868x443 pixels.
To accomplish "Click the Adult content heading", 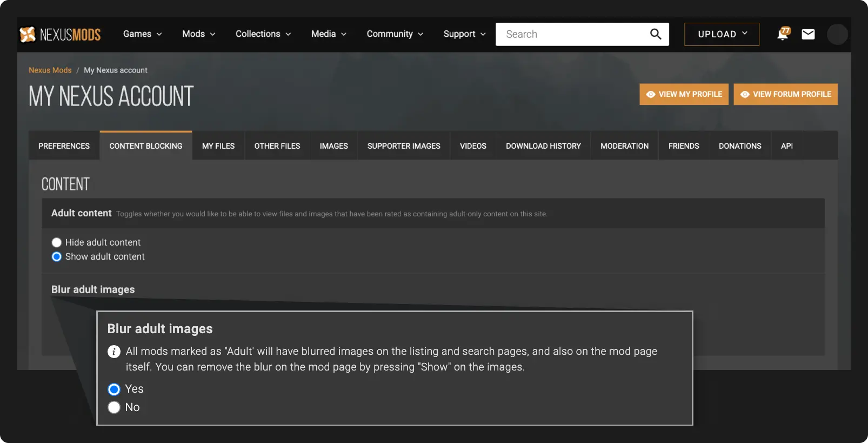I will click(x=82, y=213).
